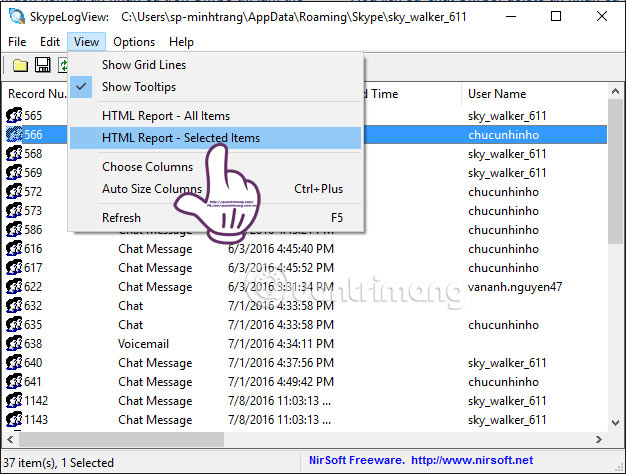Click the vertical scrollbar down arrow
This screenshot has width=626, height=474.
click(x=615, y=422)
